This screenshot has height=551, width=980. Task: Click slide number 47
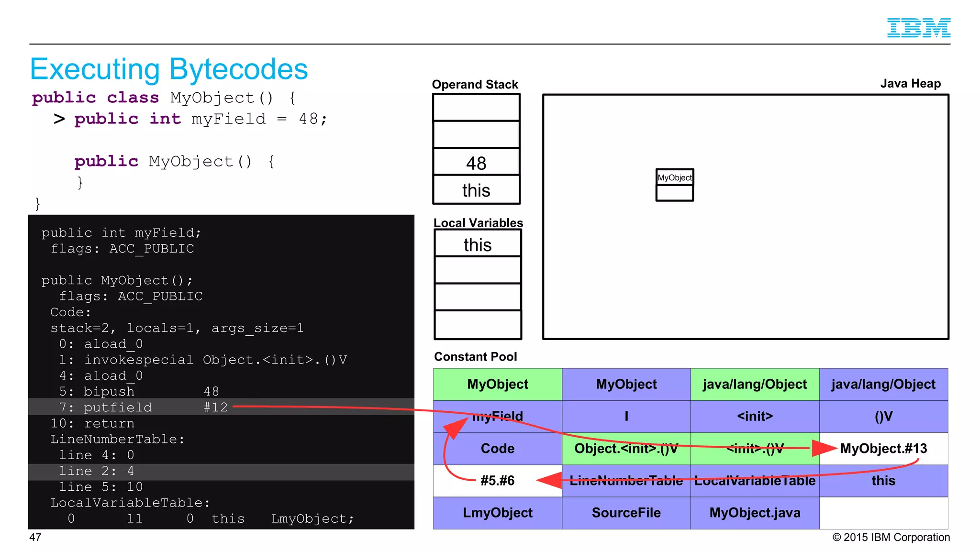tap(35, 537)
